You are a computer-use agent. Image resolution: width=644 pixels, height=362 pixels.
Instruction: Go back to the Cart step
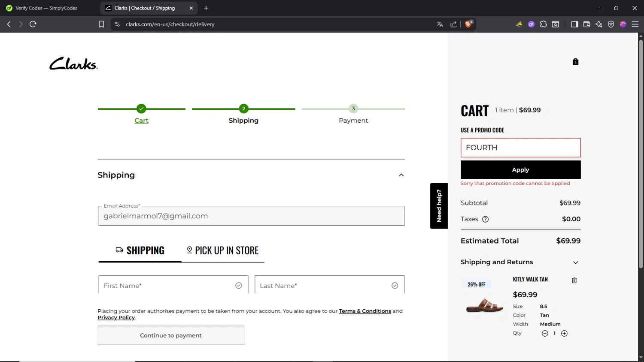pos(141,121)
